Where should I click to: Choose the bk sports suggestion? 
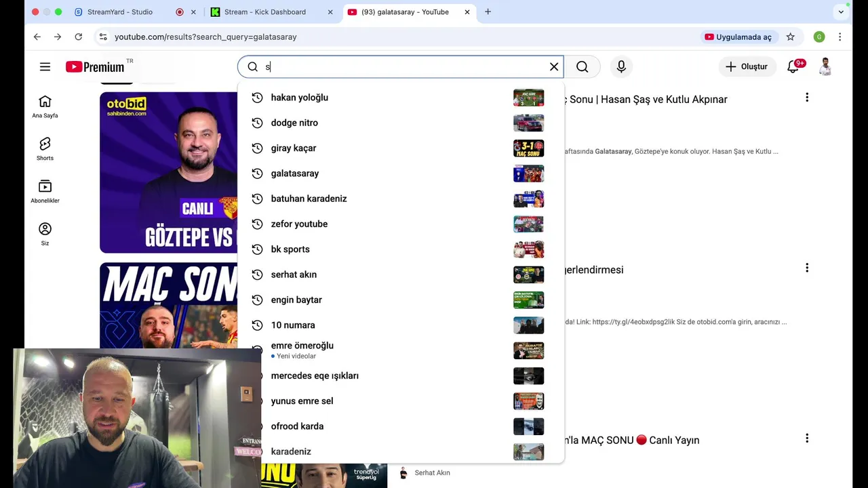click(x=401, y=249)
